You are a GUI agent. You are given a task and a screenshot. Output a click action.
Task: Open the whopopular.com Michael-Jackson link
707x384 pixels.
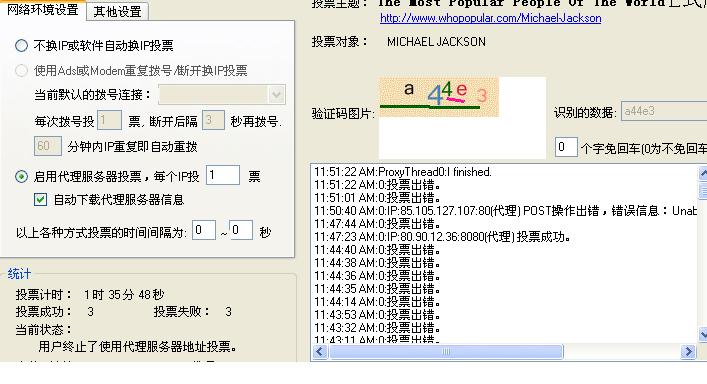pos(491,18)
